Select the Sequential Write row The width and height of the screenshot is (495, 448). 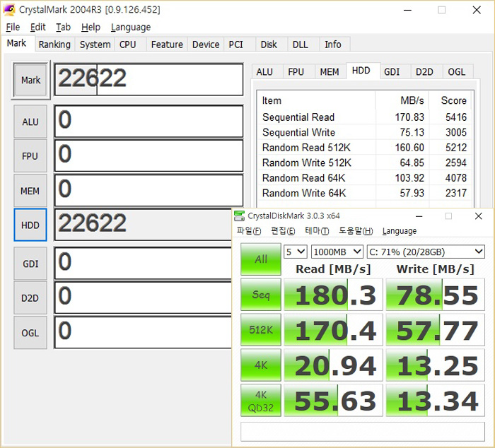tap(365, 133)
